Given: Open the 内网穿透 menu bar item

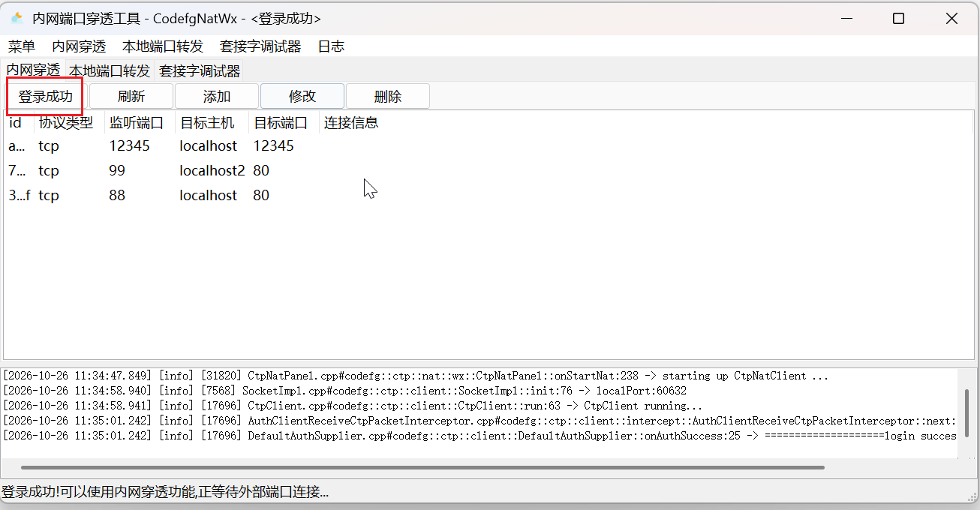Looking at the screenshot, I should tap(79, 46).
